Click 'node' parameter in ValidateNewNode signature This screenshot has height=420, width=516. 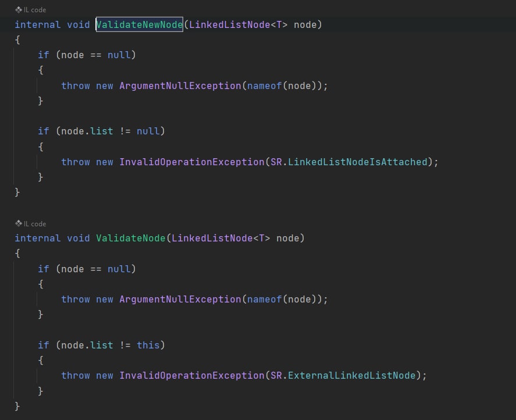pos(305,24)
